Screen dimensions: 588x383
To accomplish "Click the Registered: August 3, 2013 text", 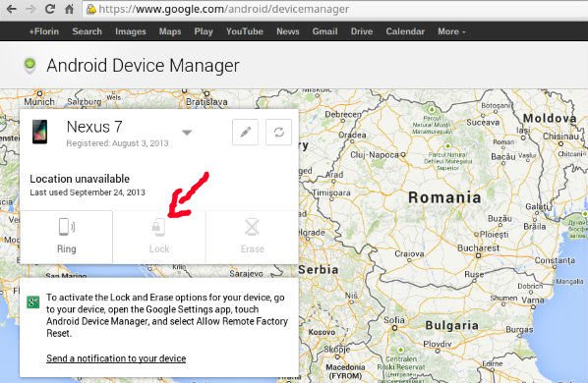I will tap(117, 143).
